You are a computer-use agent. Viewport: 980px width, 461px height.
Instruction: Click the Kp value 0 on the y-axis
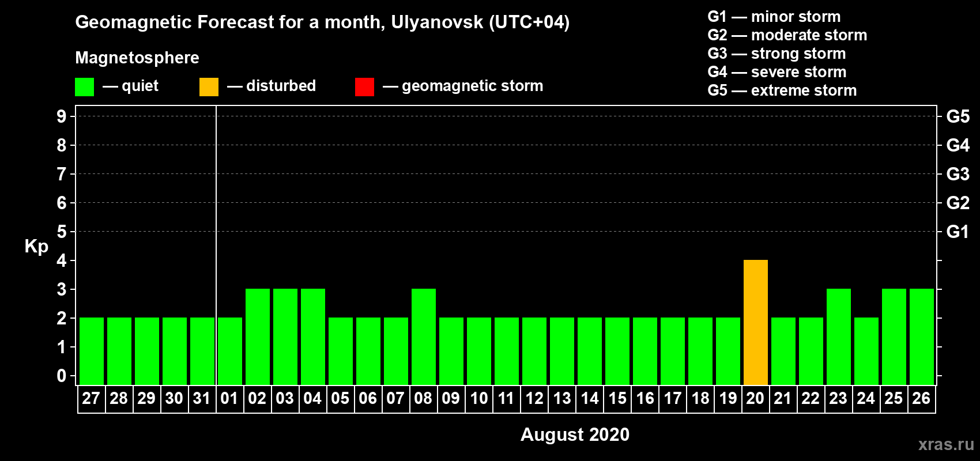pos(62,376)
